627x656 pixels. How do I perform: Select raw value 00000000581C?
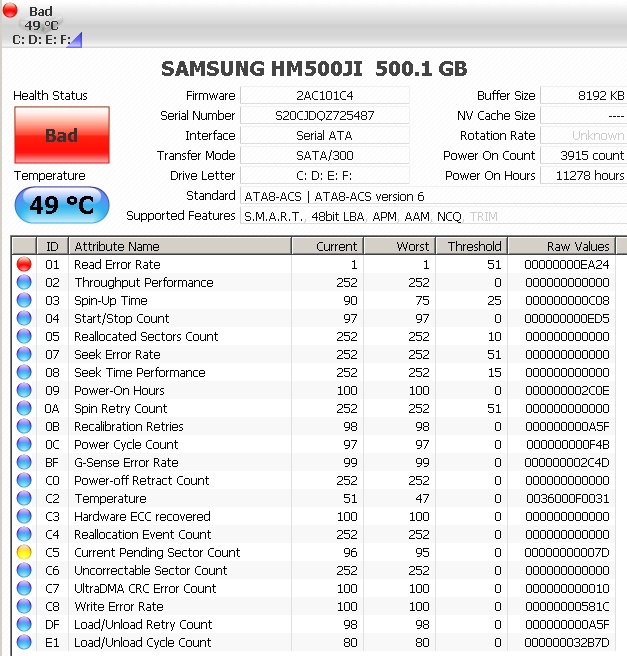[567, 606]
